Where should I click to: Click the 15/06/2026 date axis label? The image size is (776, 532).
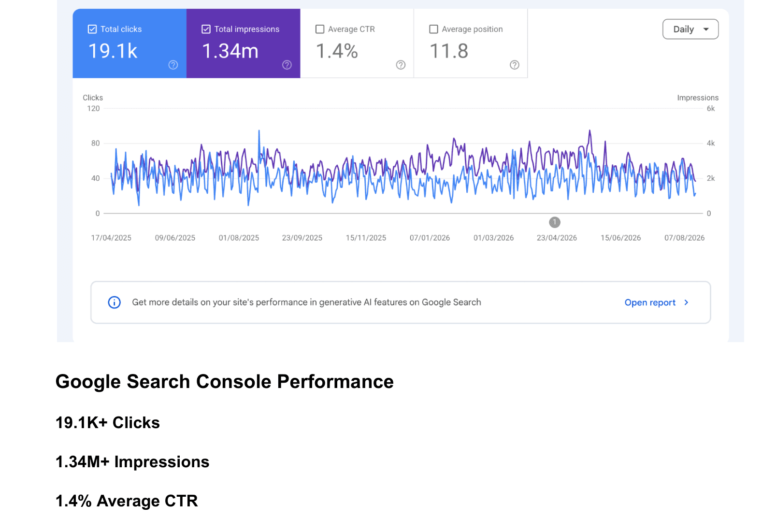[x=620, y=238]
